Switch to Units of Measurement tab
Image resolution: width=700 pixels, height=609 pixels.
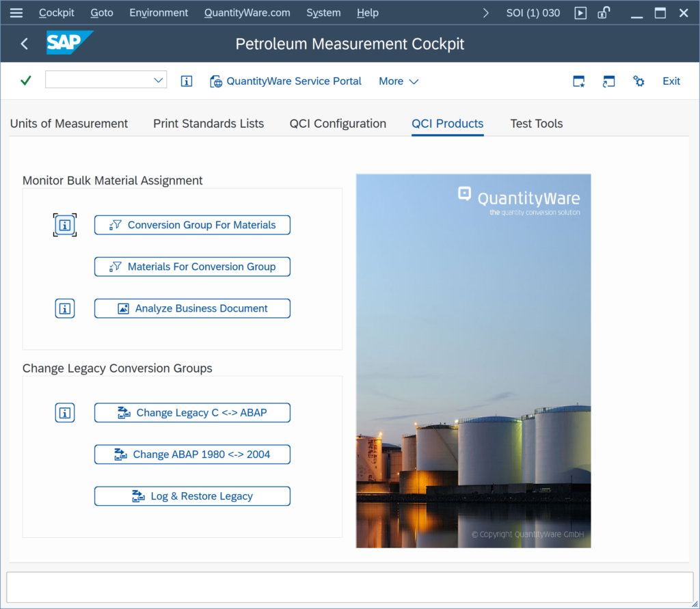coord(69,124)
